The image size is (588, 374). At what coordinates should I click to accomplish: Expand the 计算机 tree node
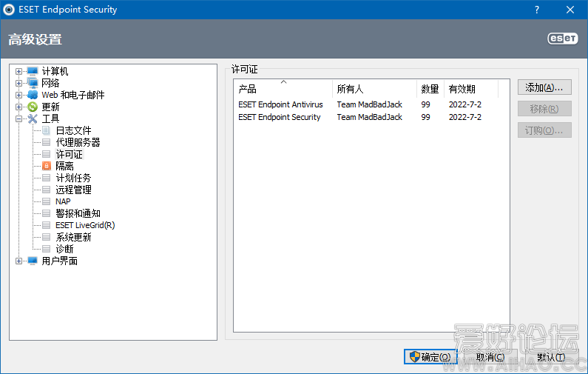pos(19,71)
